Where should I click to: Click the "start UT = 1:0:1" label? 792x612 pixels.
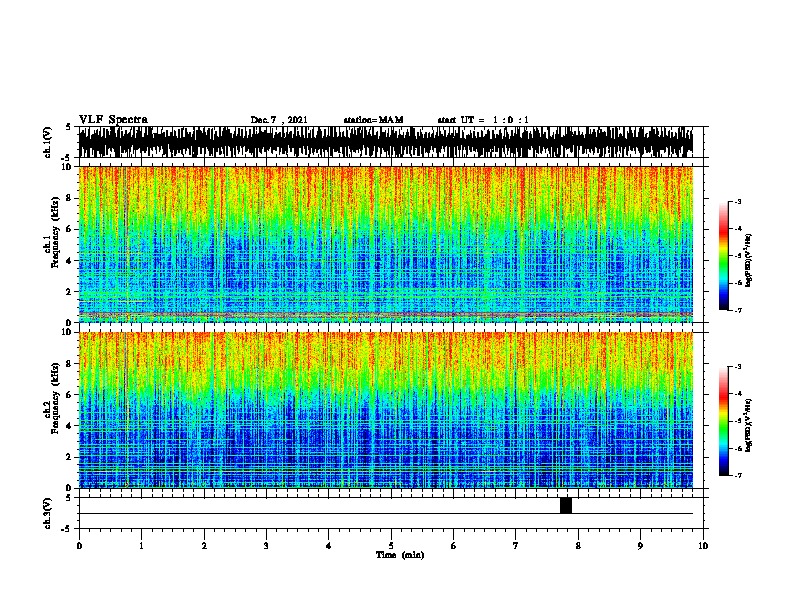(483, 120)
